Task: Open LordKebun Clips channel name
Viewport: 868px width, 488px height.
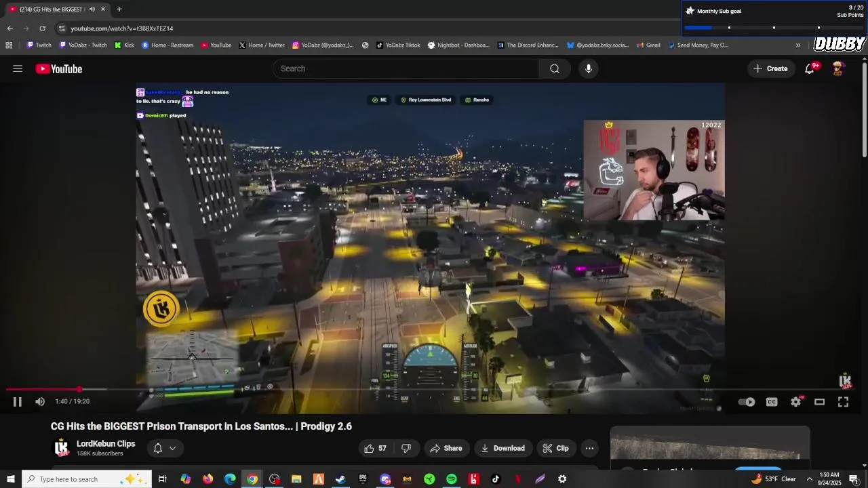Action: (x=106, y=444)
